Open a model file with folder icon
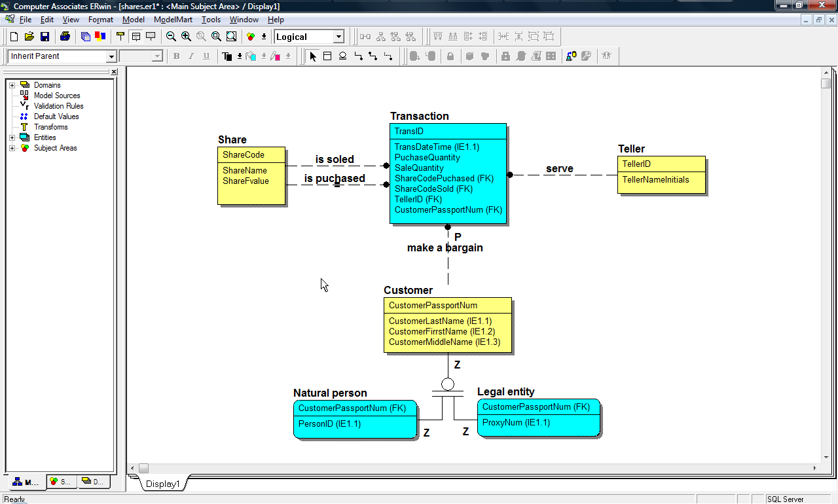This screenshot has height=504, width=838. [x=29, y=37]
